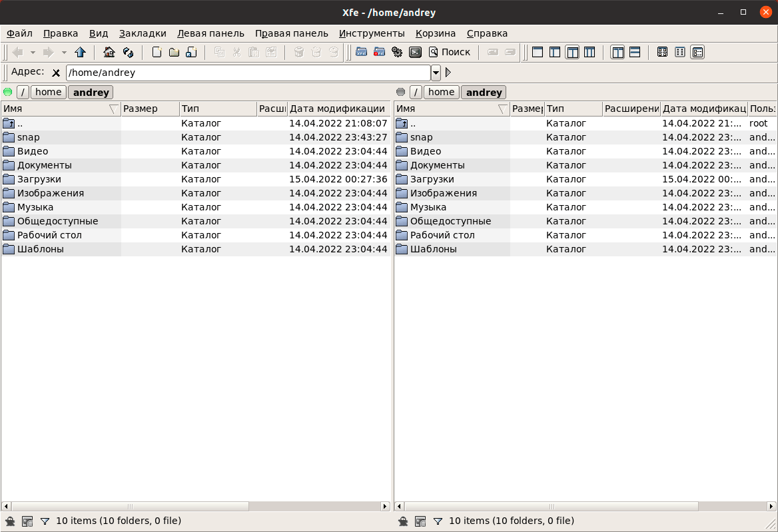Expand the address bar history dropdown
This screenshot has width=778, height=532.
point(436,73)
